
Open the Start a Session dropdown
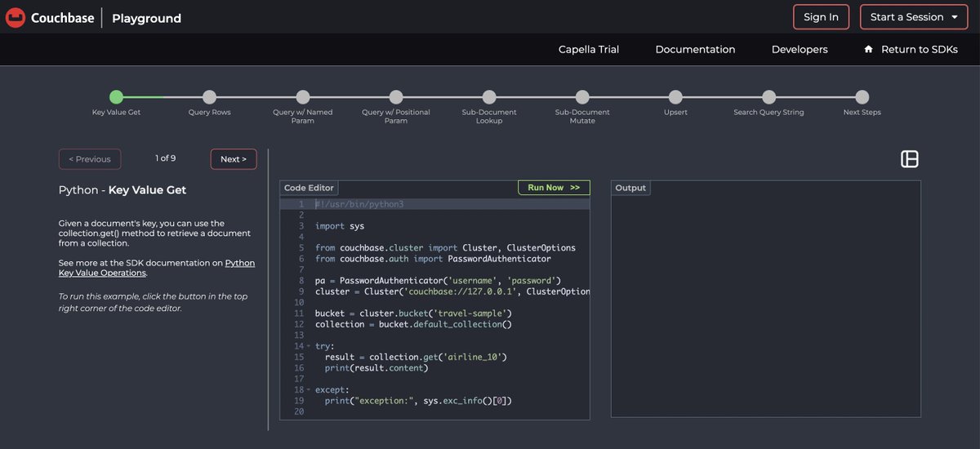(914, 17)
